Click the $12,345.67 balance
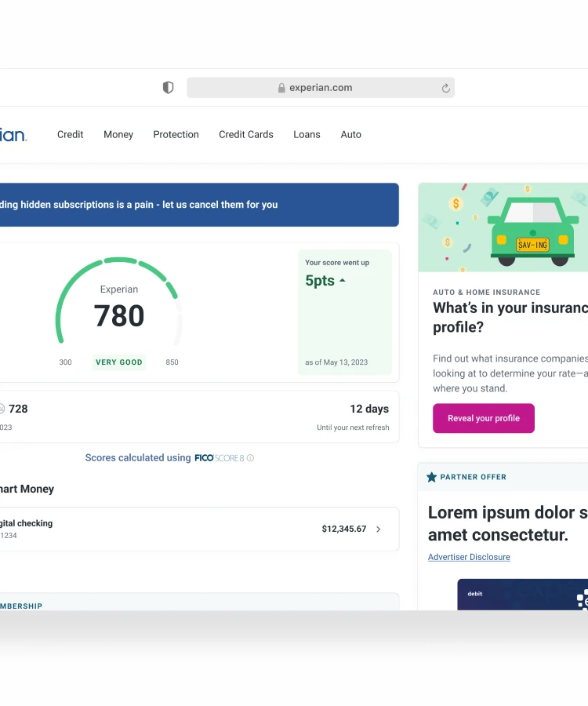The height and width of the screenshot is (706, 588). tap(343, 529)
